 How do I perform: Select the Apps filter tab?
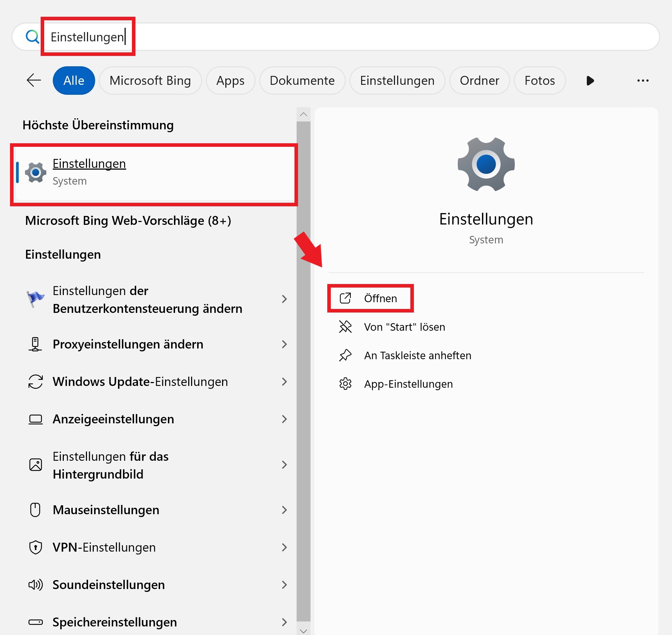(x=230, y=81)
